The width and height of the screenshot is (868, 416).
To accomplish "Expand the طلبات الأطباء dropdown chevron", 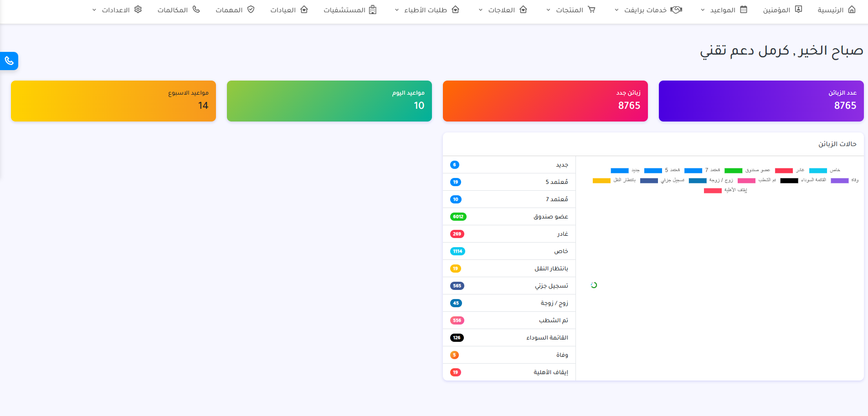I will point(396,10).
